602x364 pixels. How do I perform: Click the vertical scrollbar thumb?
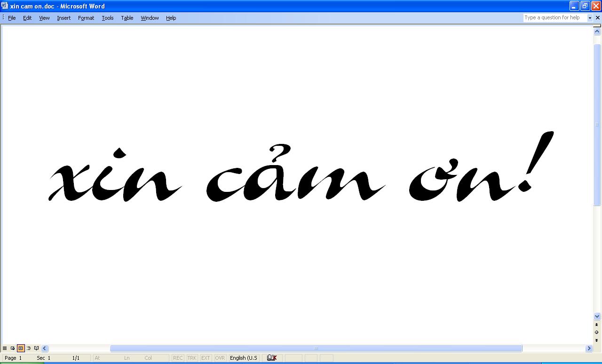[x=597, y=125]
